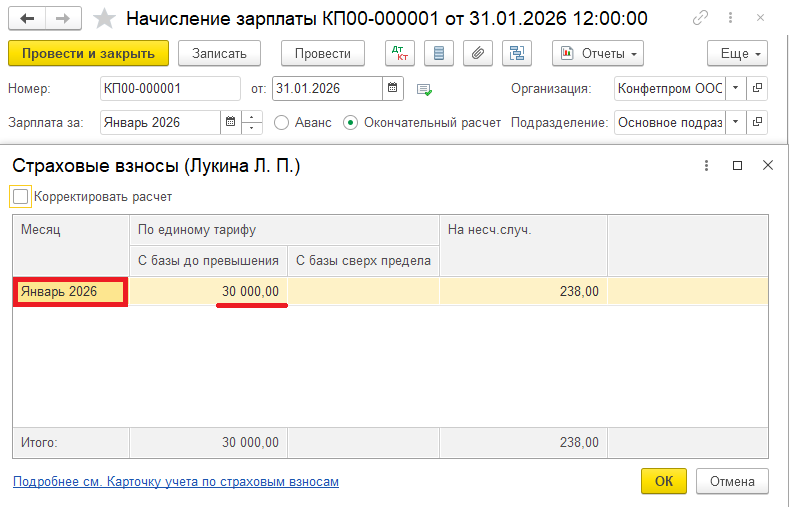Show Дт/Кт postings of the document
This screenshot has height=507, width=789.
point(400,53)
